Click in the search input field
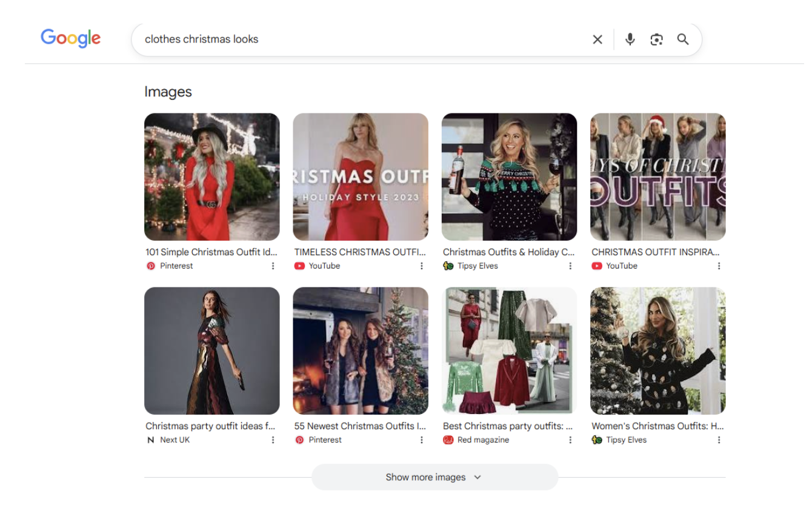This screenshot has height=508, width=812. pyautogui.click(x=364, y=39)
